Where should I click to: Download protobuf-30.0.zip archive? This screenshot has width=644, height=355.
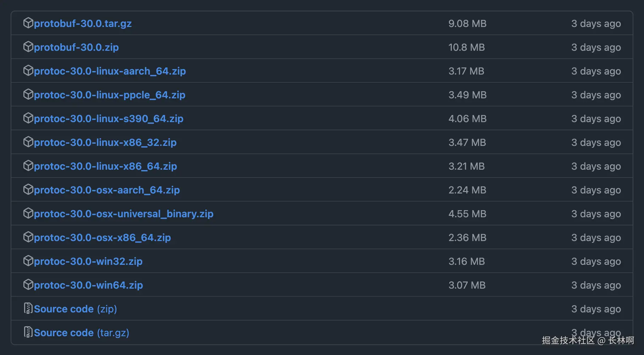76,47
